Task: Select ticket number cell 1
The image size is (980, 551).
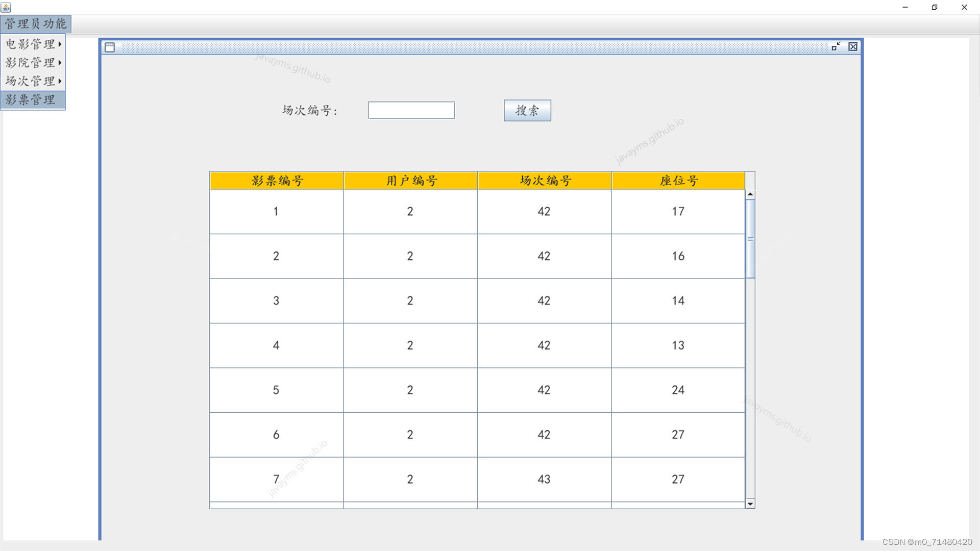Action: click(276, 212)
